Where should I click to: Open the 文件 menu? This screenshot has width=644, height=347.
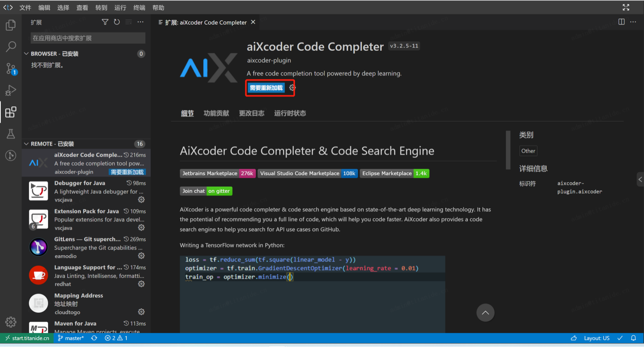click(x=25, y=7)
